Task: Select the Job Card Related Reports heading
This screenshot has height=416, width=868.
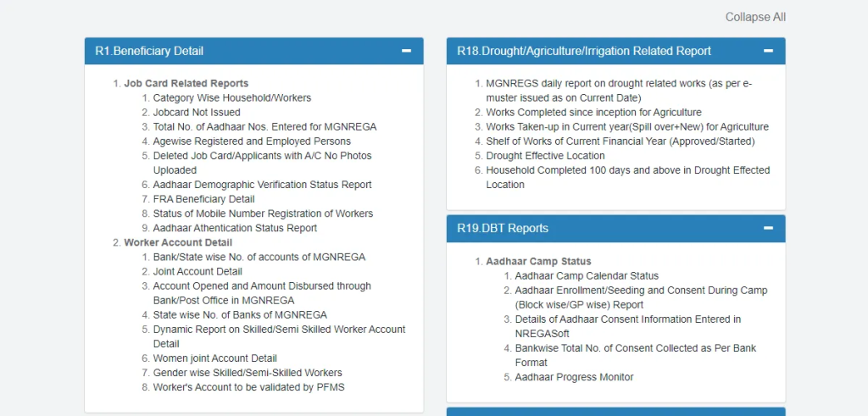Action: pos(186,84)
